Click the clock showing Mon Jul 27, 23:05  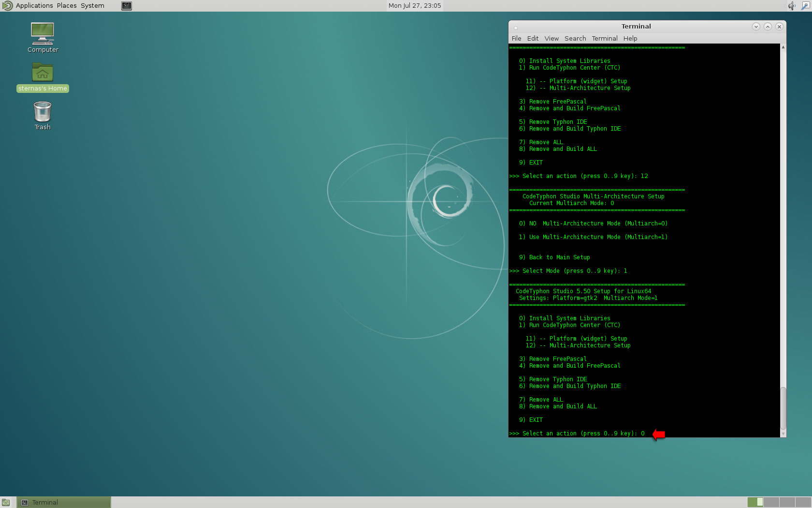[x=415, y=6]
